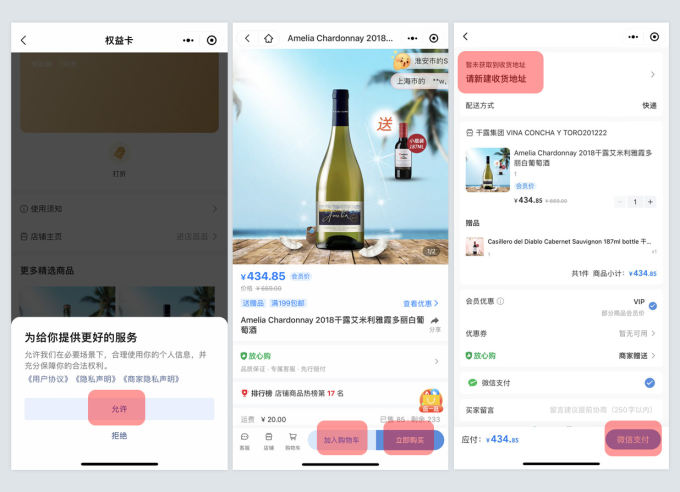Click the 买家留言 message input field
680x492 pixels.
click(600, 409)
